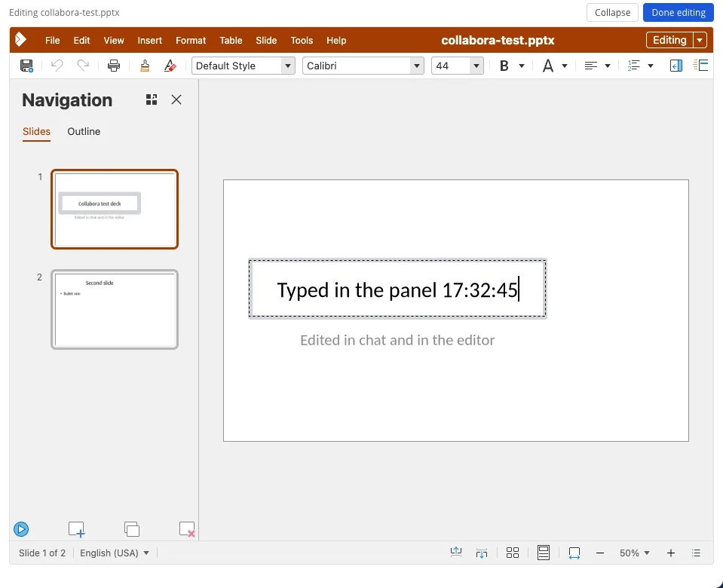Activate the Clone Formatting paintbrush
This screenshot has height=588, width=723.
145,66
